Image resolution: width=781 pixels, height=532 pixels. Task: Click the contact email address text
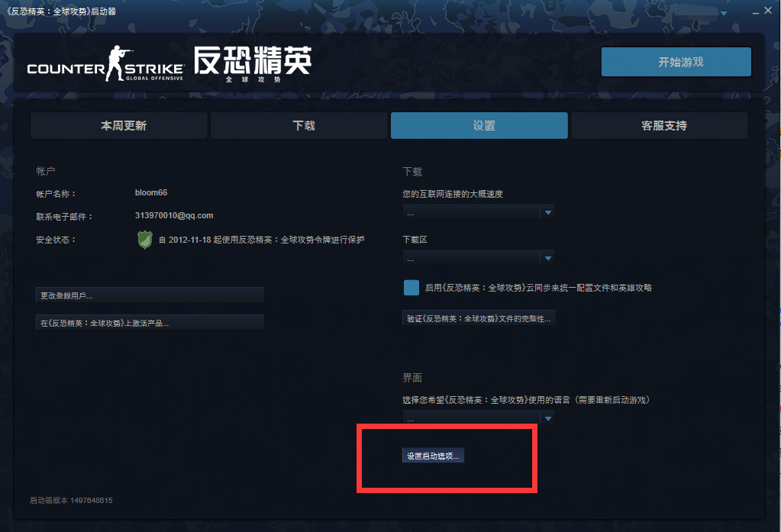click(x=174, y=216)
